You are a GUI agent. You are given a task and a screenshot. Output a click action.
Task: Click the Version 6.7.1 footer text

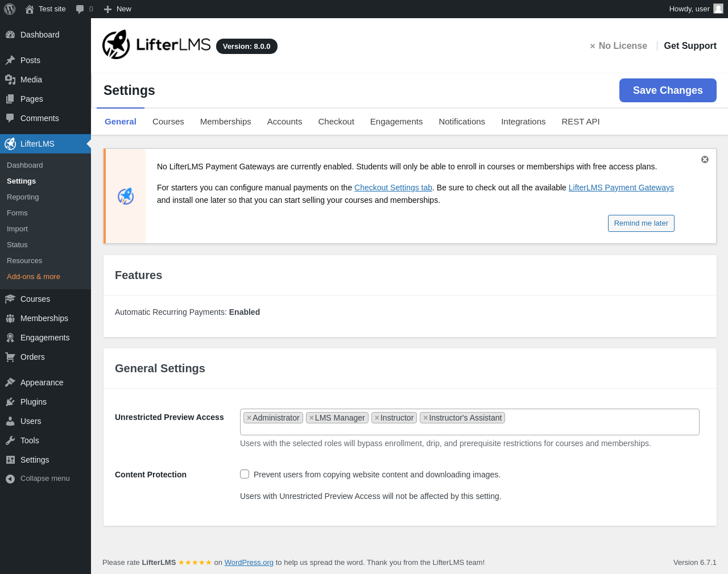point(695,563)
